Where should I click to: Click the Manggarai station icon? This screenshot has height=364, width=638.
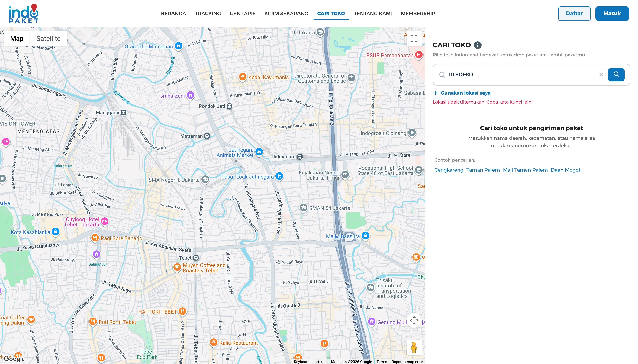[123, 113]
